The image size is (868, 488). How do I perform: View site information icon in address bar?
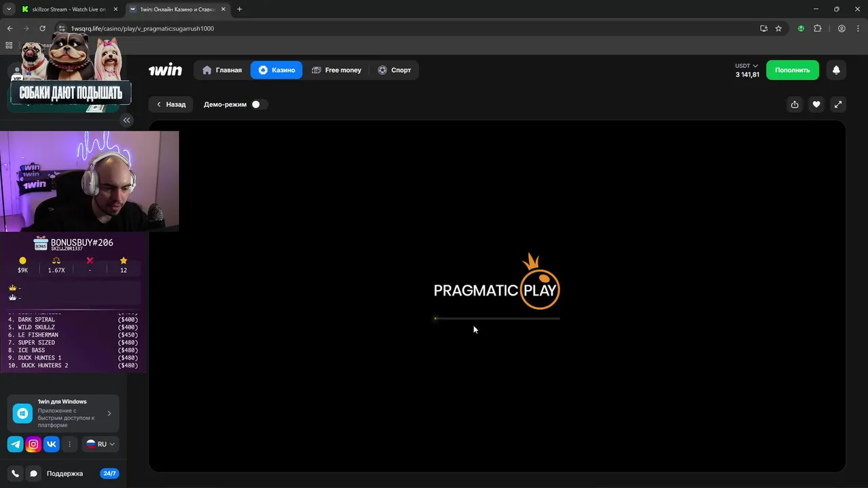coord(62,28)
